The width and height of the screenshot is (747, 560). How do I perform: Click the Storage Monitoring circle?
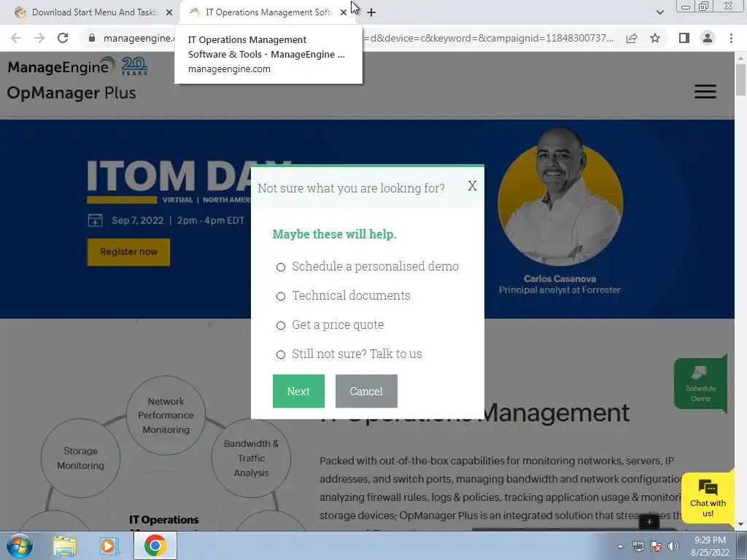tap(80, 458)
